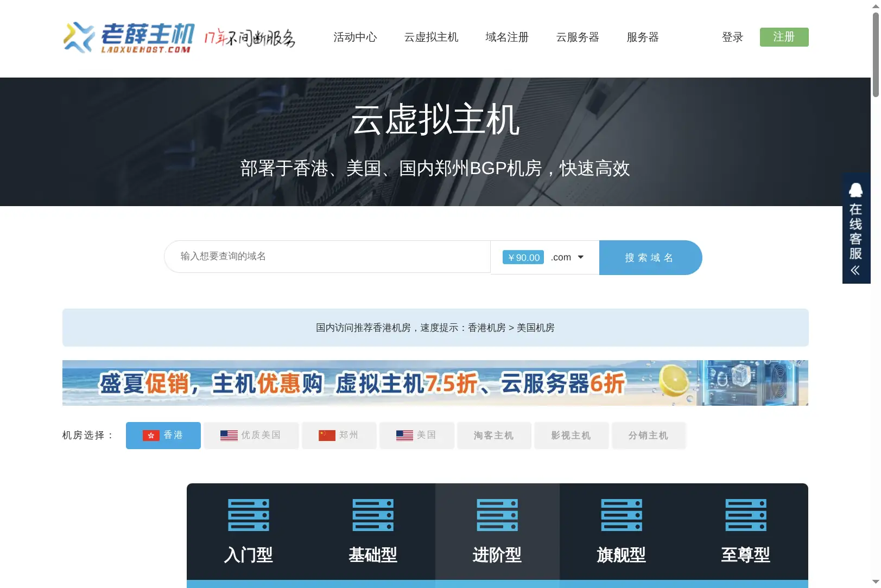The width and height of the screenshot is (881, 588).
Task: Switch to 优质美国 datacenter
Action: tap(251, 436)
